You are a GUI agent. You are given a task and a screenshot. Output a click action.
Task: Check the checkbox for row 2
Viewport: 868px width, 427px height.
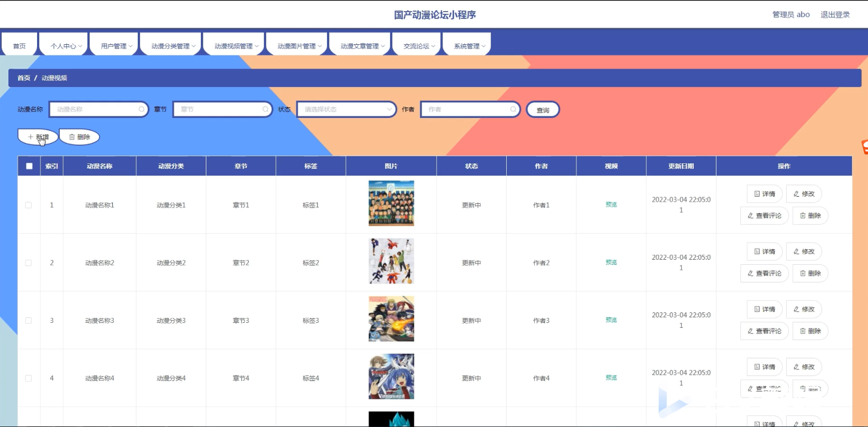28,263
